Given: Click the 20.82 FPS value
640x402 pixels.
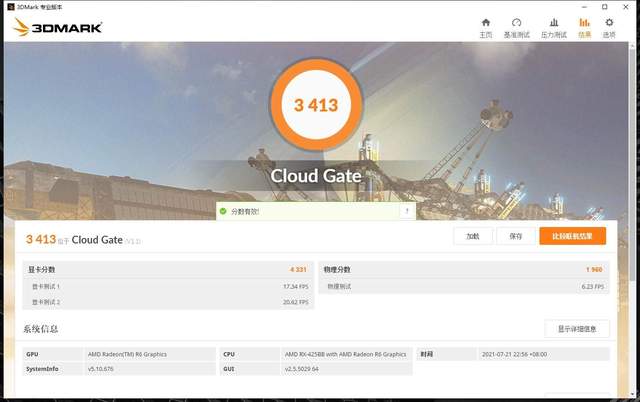Looking at the screenshot, I should point(296,302).
